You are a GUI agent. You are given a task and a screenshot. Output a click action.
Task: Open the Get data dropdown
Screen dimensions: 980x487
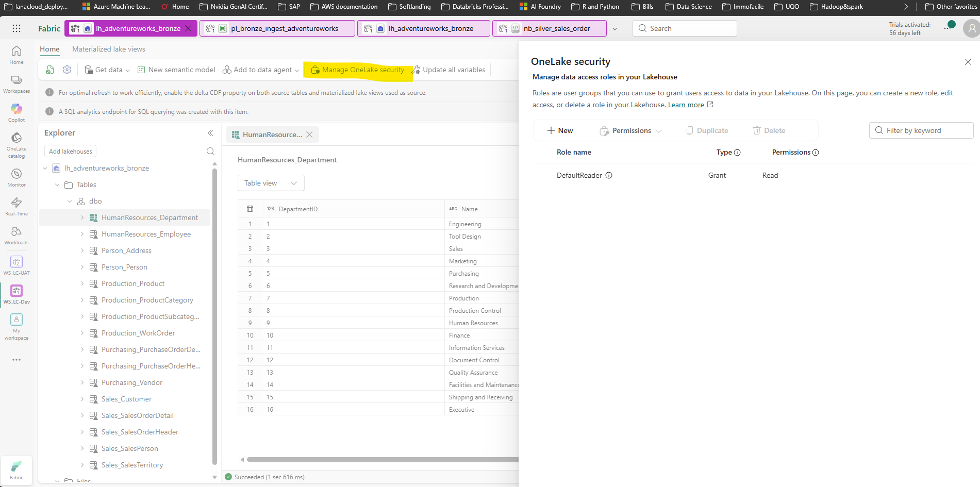107,70
